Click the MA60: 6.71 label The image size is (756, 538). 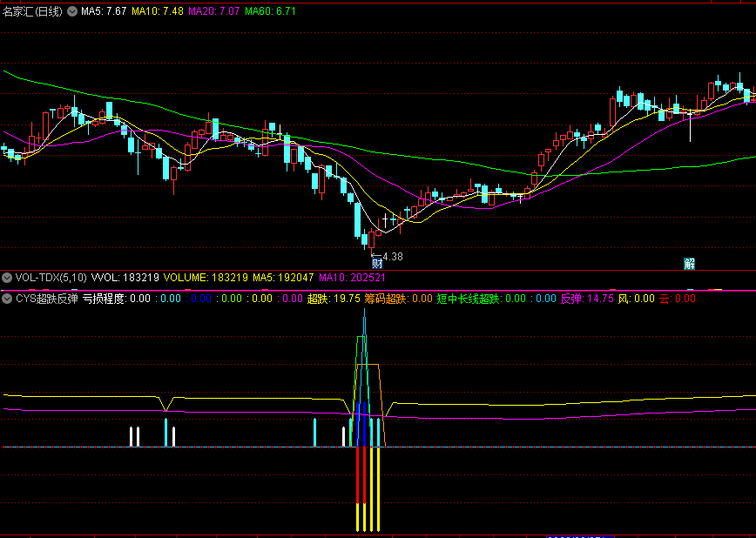270,11
